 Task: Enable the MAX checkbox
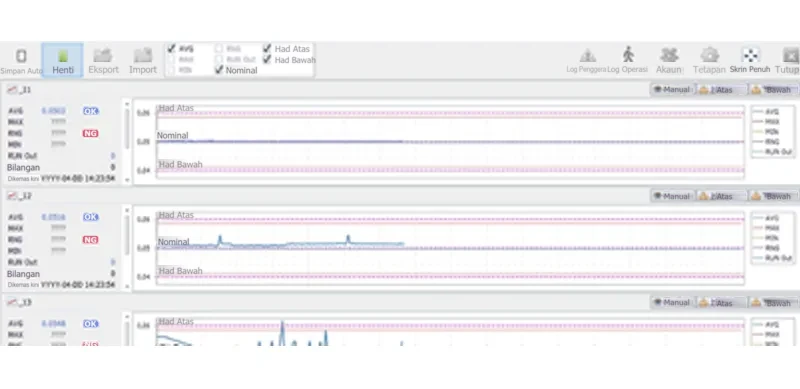(171, 59)
